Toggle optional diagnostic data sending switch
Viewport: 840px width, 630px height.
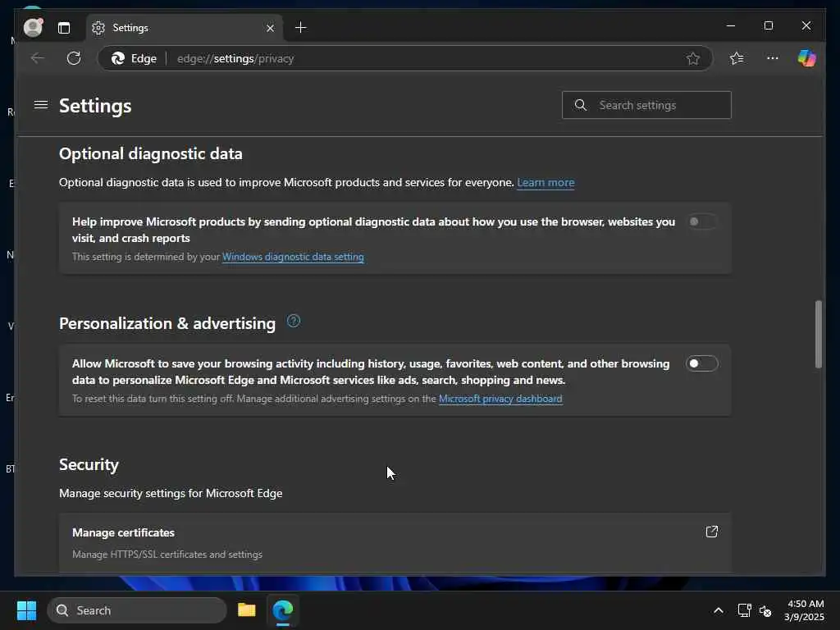702,221
